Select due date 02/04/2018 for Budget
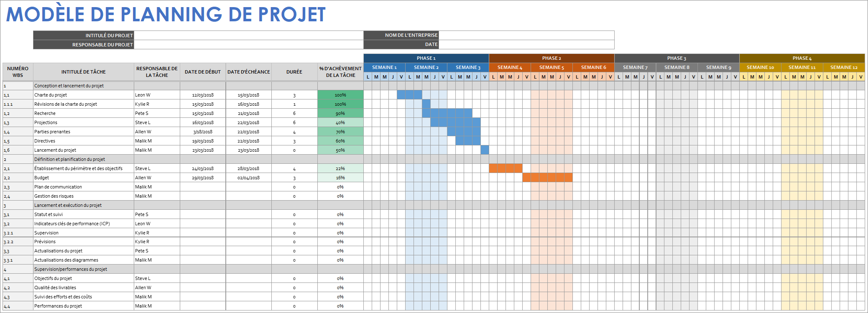Image resolution: width=868 pixels, height=313 pixels. (x=249, y=178)
